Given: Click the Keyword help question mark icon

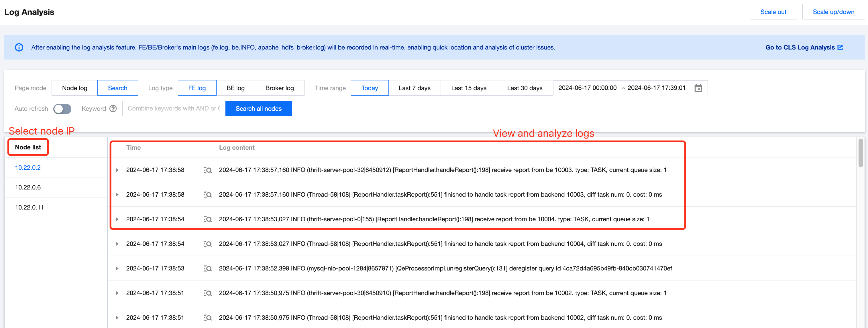Looking at the screenshot, I should click(x=113, y=108).
